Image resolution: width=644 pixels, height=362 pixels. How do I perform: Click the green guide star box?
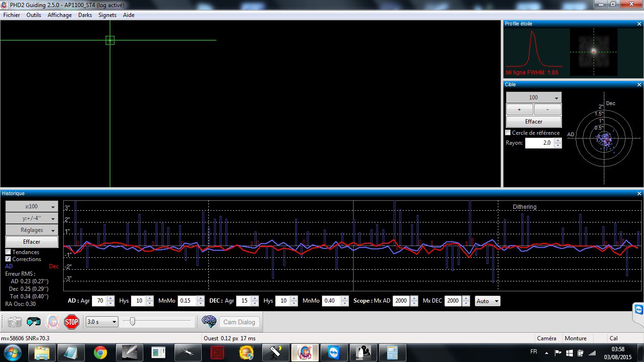[x=110, y=41]
